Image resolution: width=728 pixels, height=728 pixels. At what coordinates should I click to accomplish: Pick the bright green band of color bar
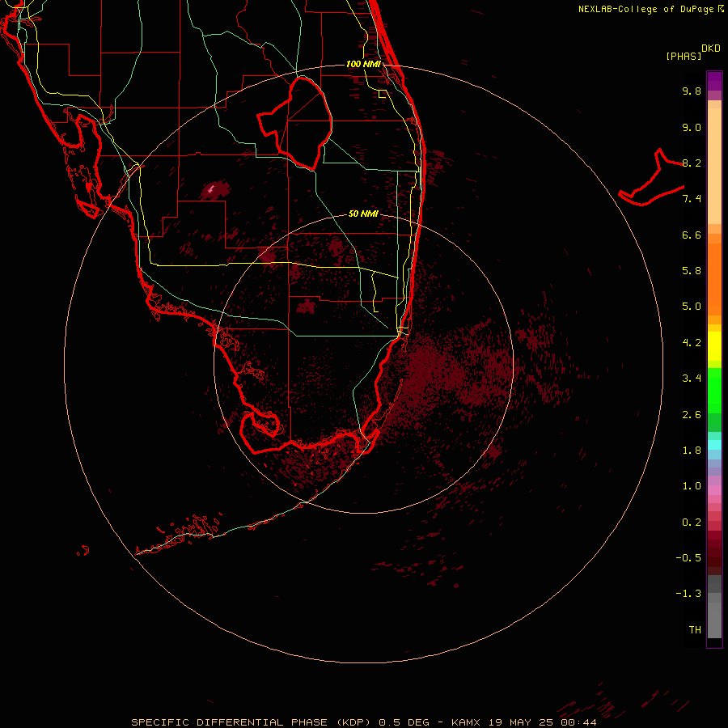pyautogui.click(x=714, y=390)
